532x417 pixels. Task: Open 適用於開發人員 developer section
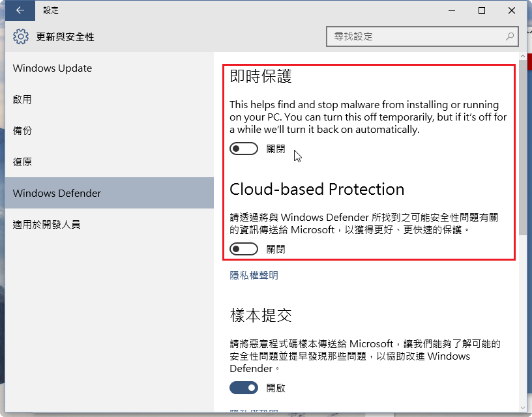110,224
